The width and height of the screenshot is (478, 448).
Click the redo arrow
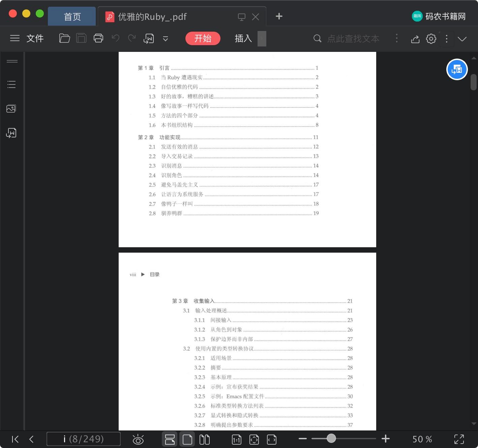[132, 38]
